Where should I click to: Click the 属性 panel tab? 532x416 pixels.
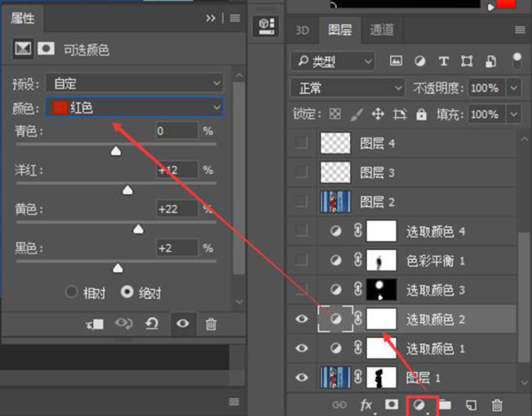point(22,18)
